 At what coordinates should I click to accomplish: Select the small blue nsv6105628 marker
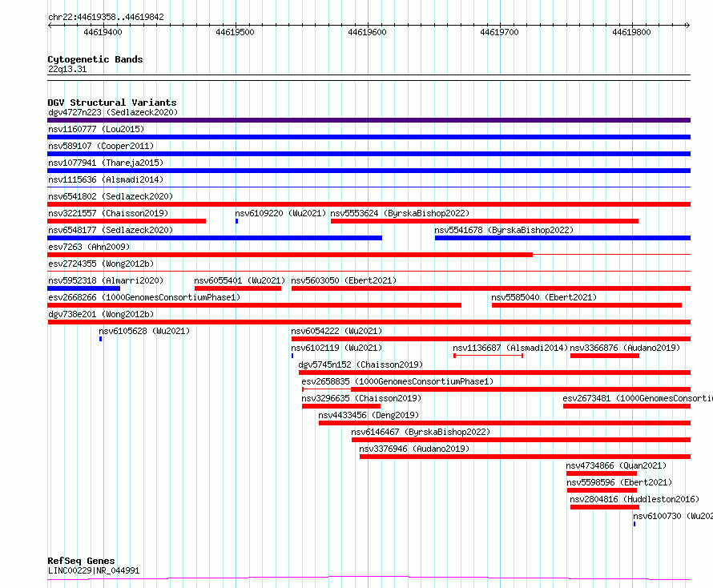(100, 339)
